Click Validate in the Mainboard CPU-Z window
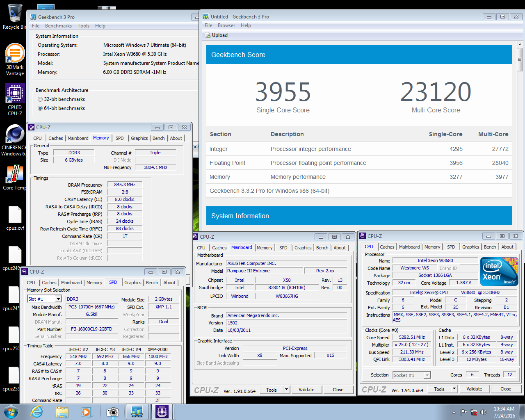 coord(306,390)
